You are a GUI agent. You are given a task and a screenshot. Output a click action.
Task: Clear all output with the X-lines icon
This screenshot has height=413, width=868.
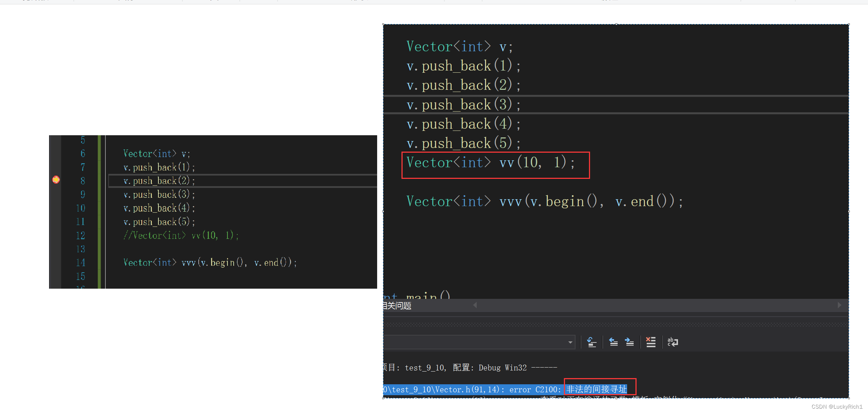[651, 342]
